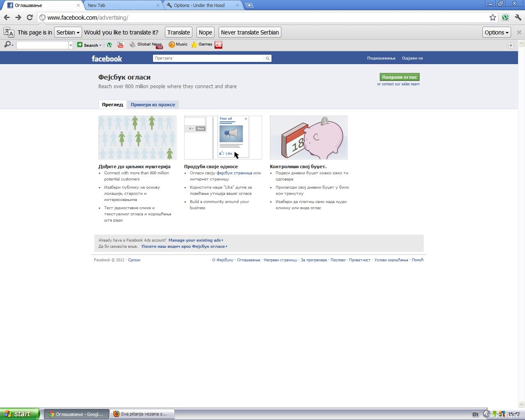Image resolution: width=525 pixels, height=420 pixels.
Task: Expand the toolbar search field dropdown arrow
Action: click(x=71, y=45)
